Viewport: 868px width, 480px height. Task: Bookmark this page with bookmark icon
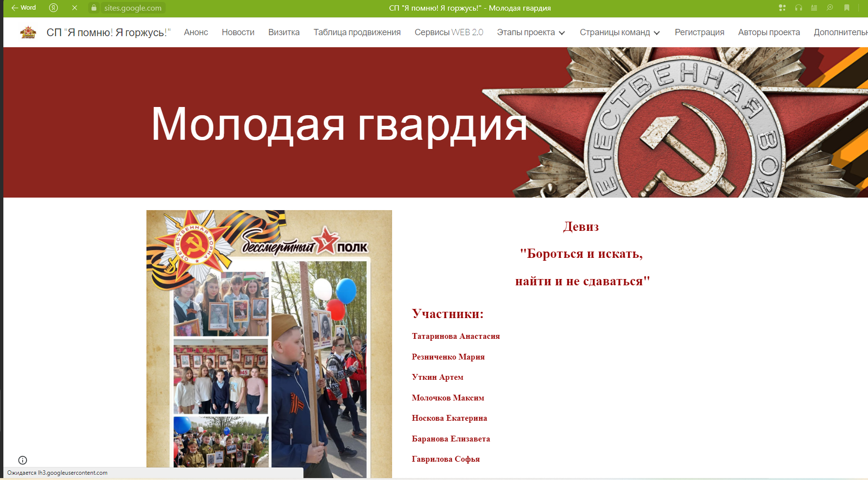tap(846, 8)
